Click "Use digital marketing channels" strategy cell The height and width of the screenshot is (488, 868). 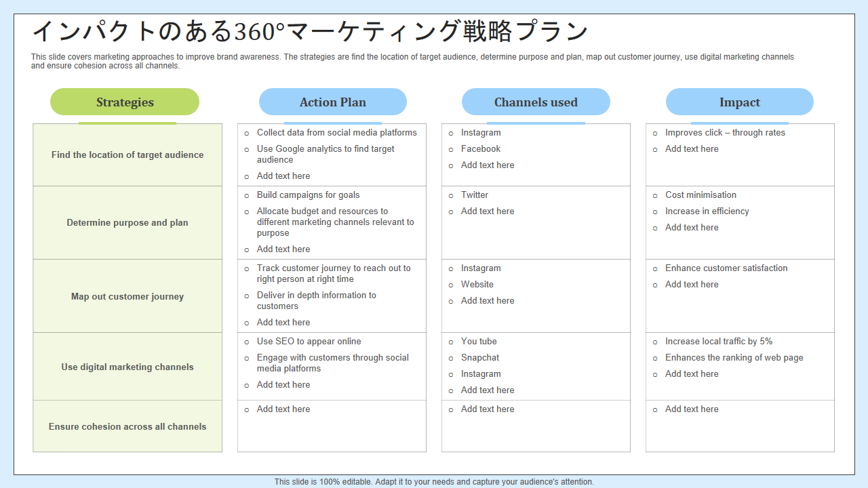click(x=127, y=367)
